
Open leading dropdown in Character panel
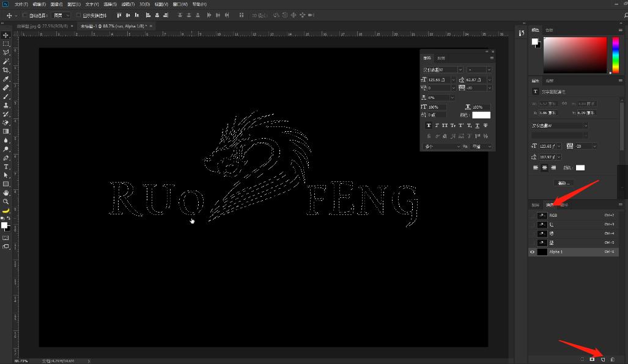click(x=489, y=79)
